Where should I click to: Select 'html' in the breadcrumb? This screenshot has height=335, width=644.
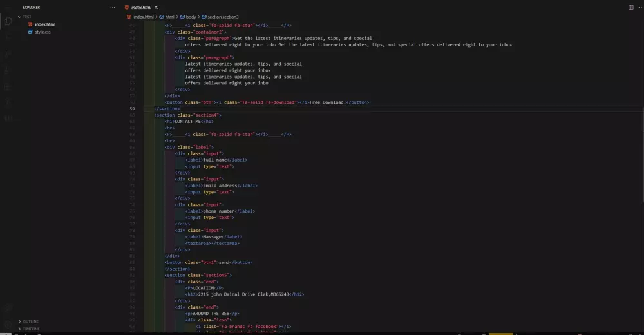pyautogui.click(x=169, y=17)
